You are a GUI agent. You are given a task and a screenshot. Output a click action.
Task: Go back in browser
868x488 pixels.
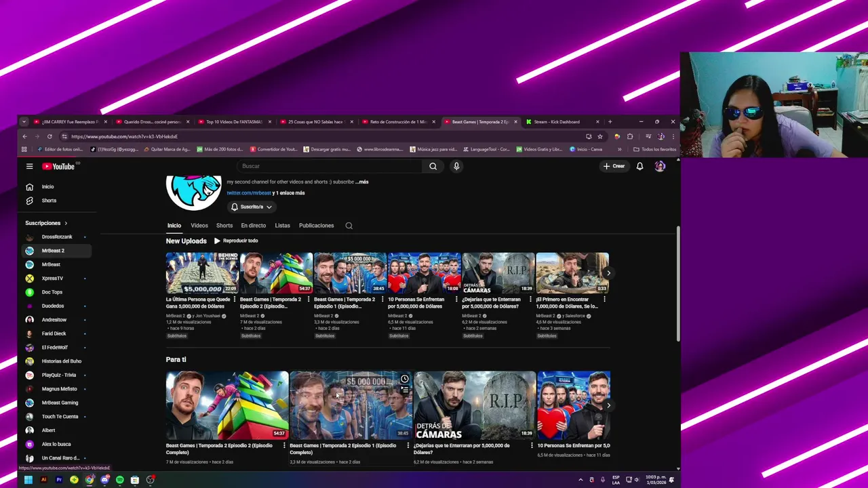[x=25, y=136]
